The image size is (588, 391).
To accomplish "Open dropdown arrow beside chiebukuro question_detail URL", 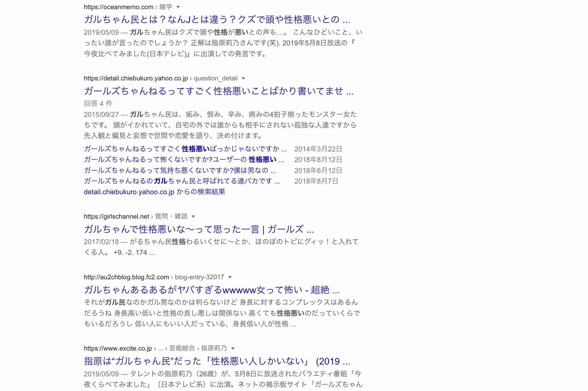I will pos(243,78).
